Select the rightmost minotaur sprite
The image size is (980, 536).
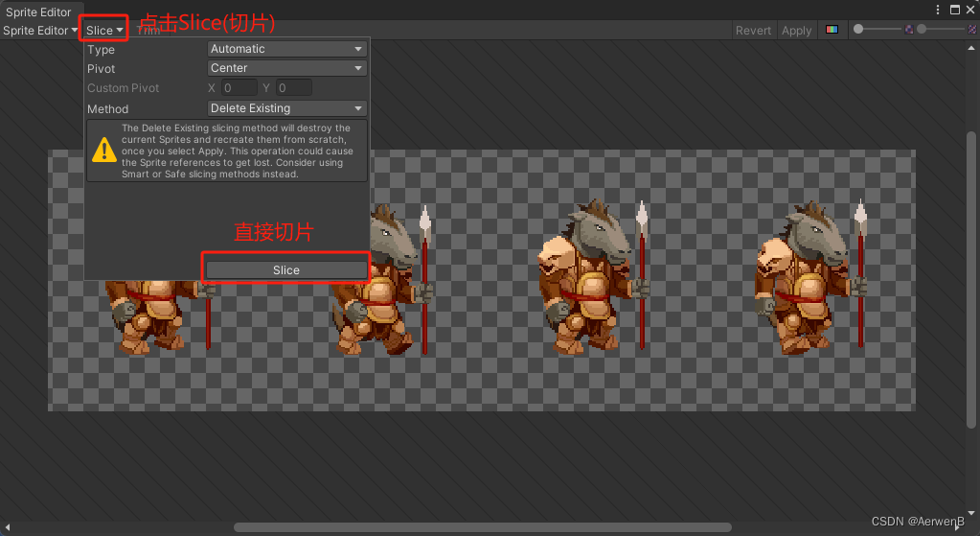click(811, 276)
